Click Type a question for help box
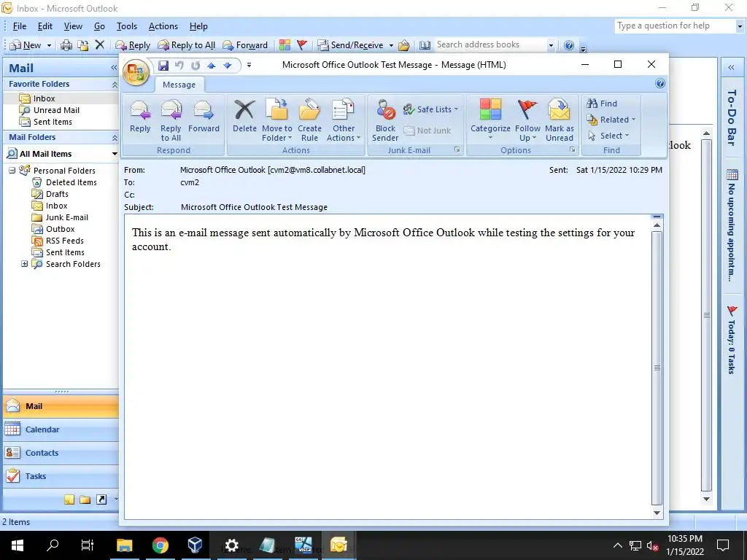This screenshot has height=560, width=747. point(675,26)
